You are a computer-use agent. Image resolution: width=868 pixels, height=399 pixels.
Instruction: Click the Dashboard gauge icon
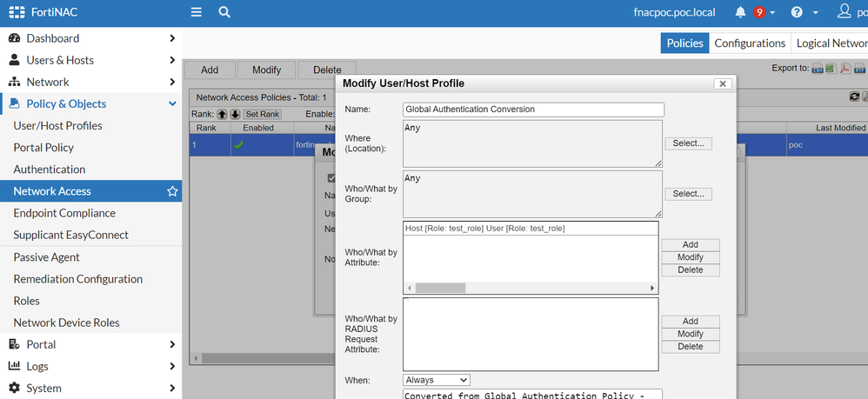(x=15, y=38)
